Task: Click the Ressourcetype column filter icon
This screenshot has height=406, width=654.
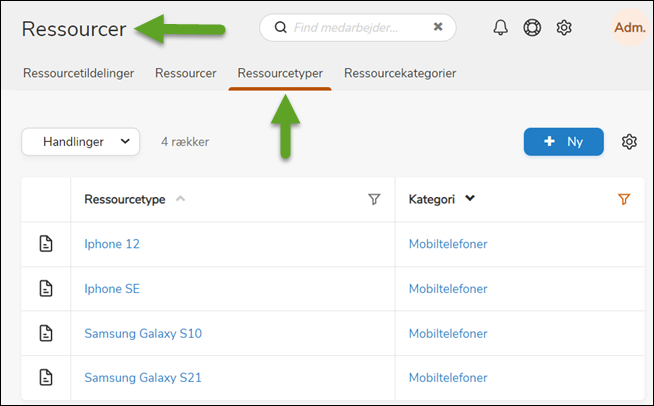Action: point(374,200)
